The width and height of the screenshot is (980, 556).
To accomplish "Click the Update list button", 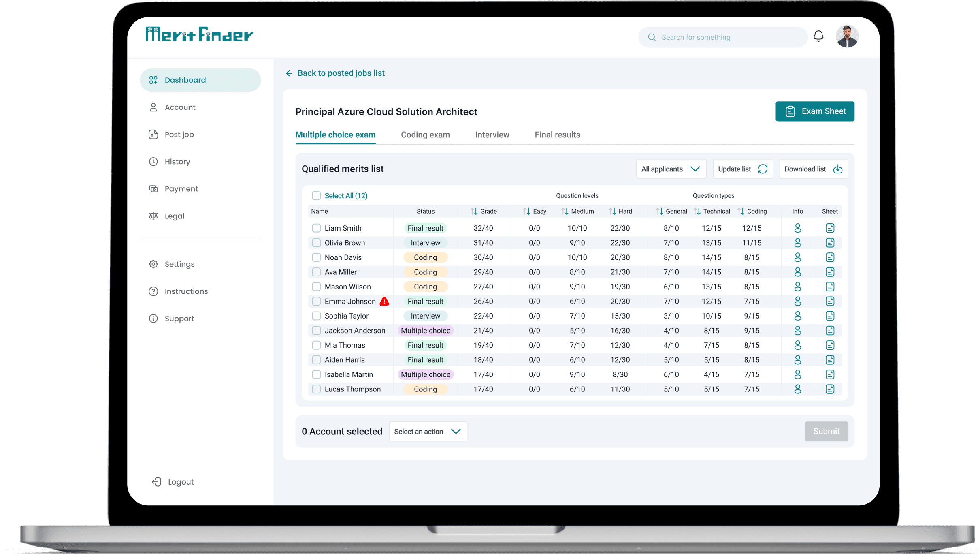I will tap(743, 169).
